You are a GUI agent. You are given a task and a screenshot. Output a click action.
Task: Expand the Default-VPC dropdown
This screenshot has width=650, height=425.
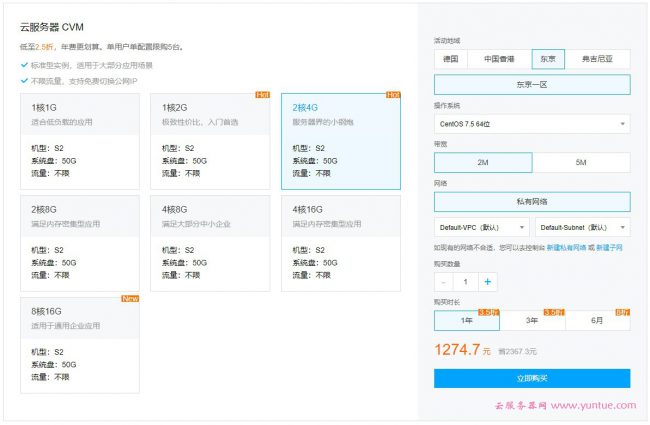pos(481,227)
